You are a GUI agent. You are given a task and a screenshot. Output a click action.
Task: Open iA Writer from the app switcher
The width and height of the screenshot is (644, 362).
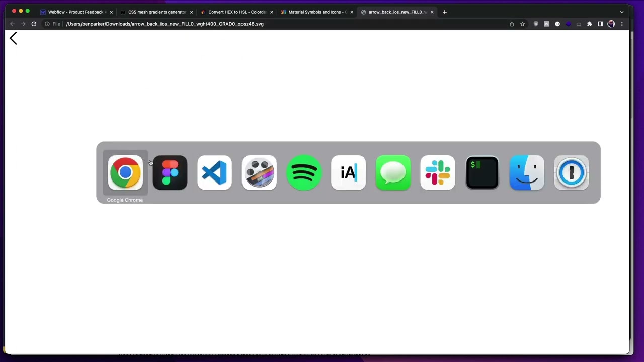349,173
